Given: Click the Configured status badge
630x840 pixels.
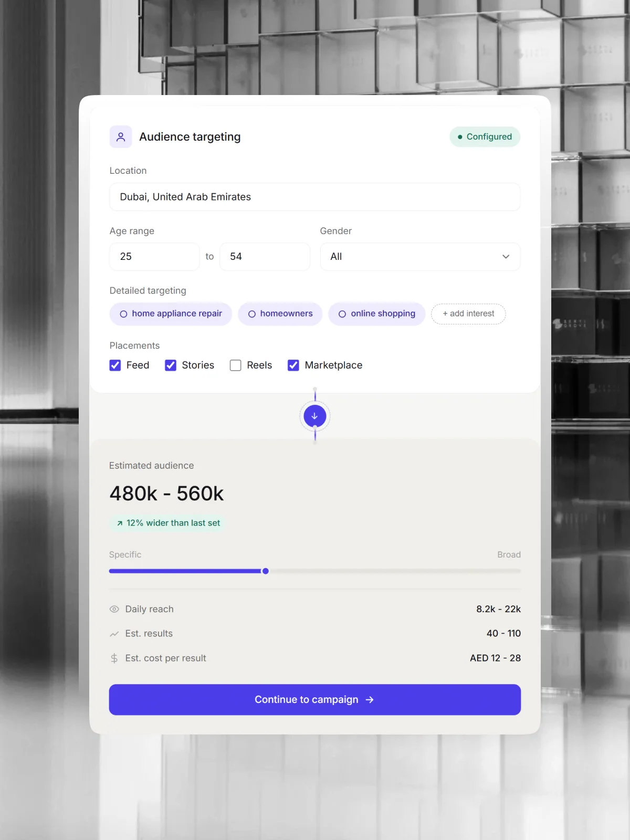Looking at the screenshot, I should 485,137.
